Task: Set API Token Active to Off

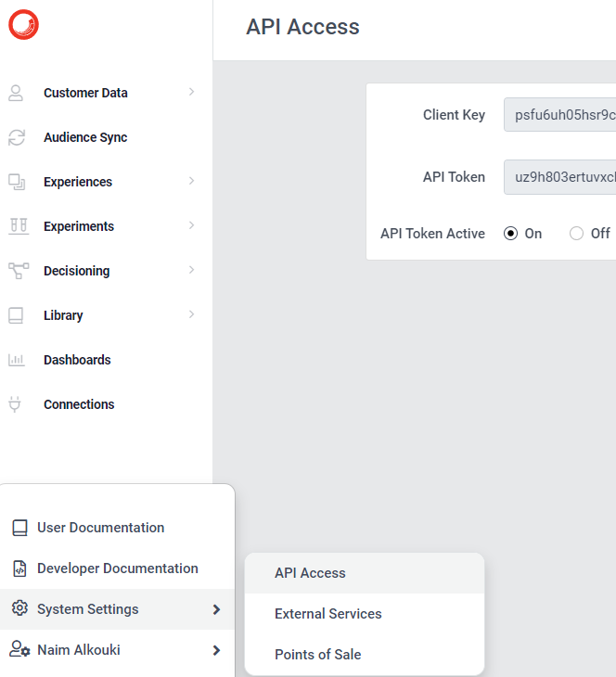Action: (576, 234)
